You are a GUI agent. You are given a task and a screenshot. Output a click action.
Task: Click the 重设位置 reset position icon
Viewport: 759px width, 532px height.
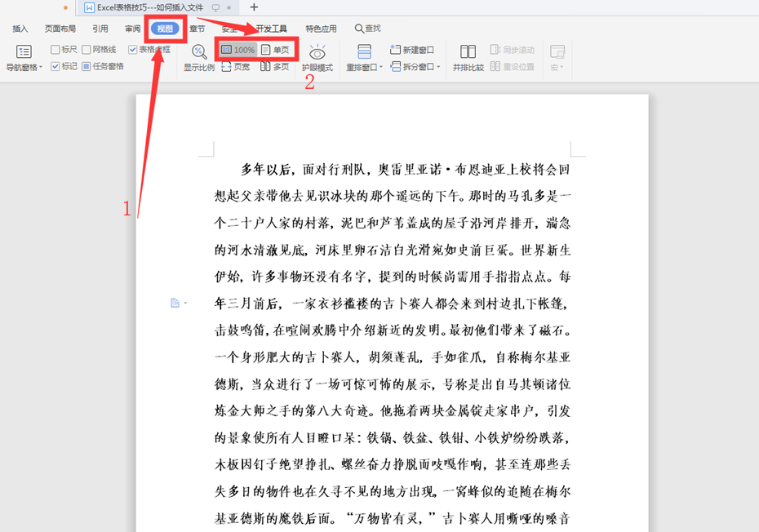click(x=495, y=66)
